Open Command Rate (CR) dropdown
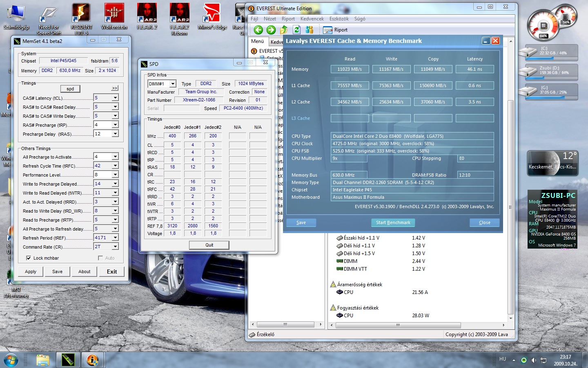588x368 pixels. (x=115, y=247)
